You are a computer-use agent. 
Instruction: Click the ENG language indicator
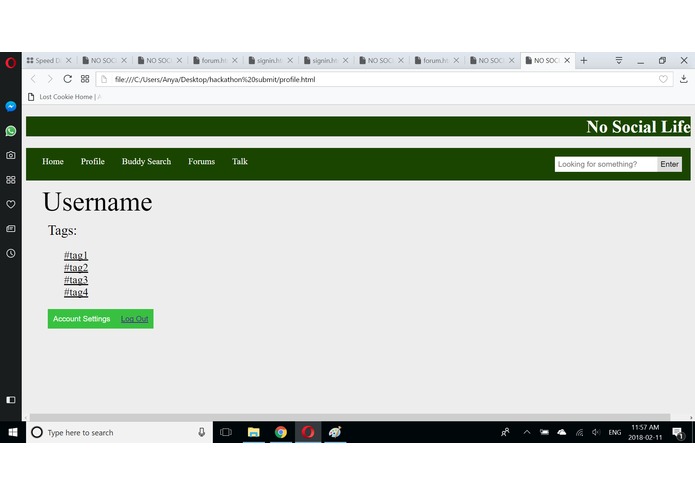point(614,432)
